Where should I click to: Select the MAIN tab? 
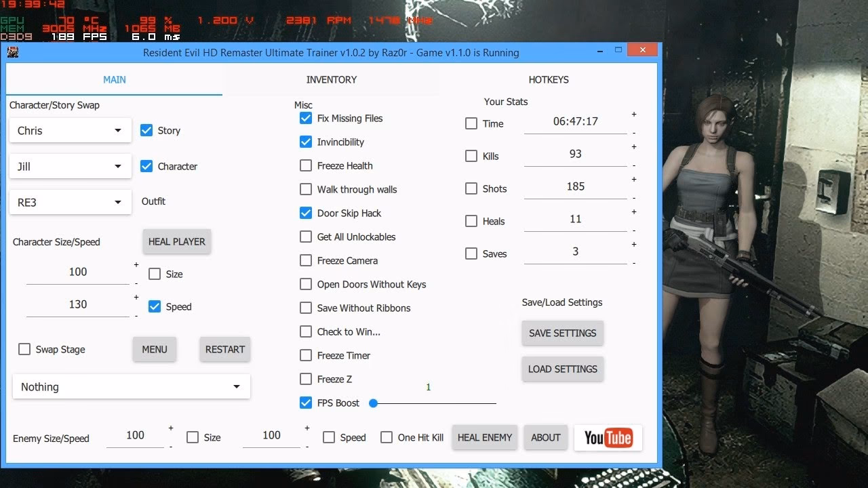114,79
